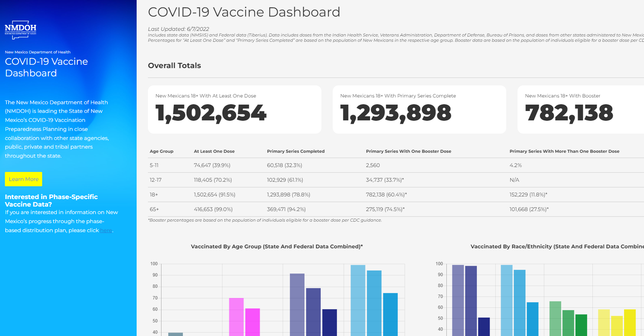This screenshot has width=644, height=336.
Task: Click the value 60,518 (32.3%)
Action: click(x=285, y=165)
